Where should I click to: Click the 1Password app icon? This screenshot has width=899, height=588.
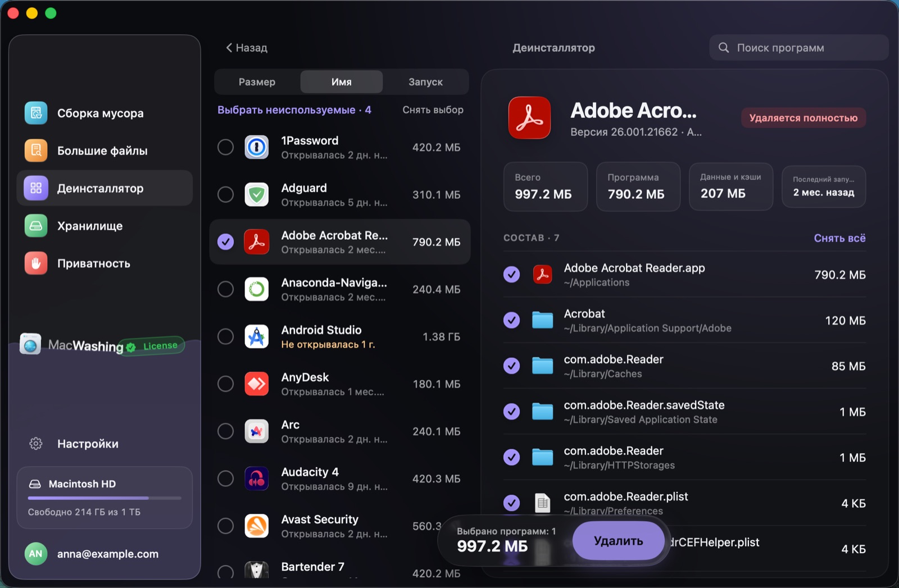click(257, 147)
